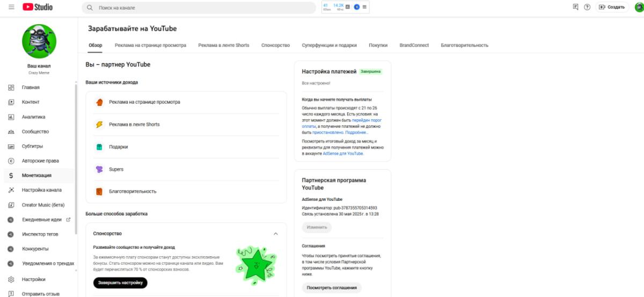Switch to the BrandConnect tab
This screenshot has width=644, height=297.
tap(414, 46)
